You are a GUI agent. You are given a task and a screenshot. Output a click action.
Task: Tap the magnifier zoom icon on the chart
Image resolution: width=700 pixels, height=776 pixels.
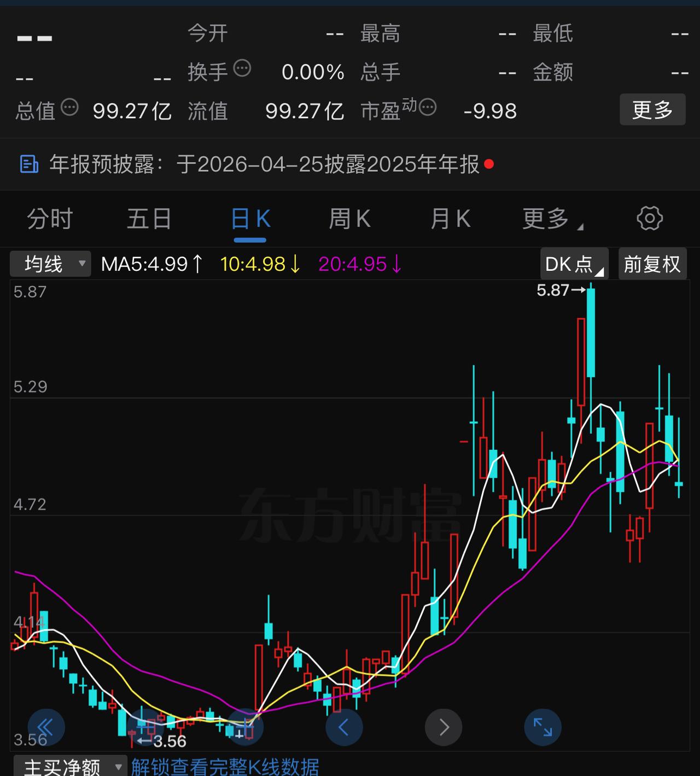pyautogui.click(x=245, y=727)
